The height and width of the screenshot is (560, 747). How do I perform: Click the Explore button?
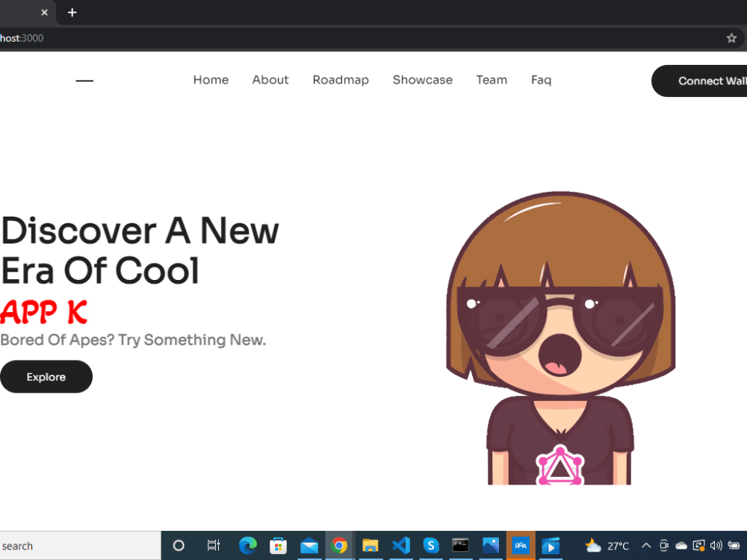click(46, 376)
